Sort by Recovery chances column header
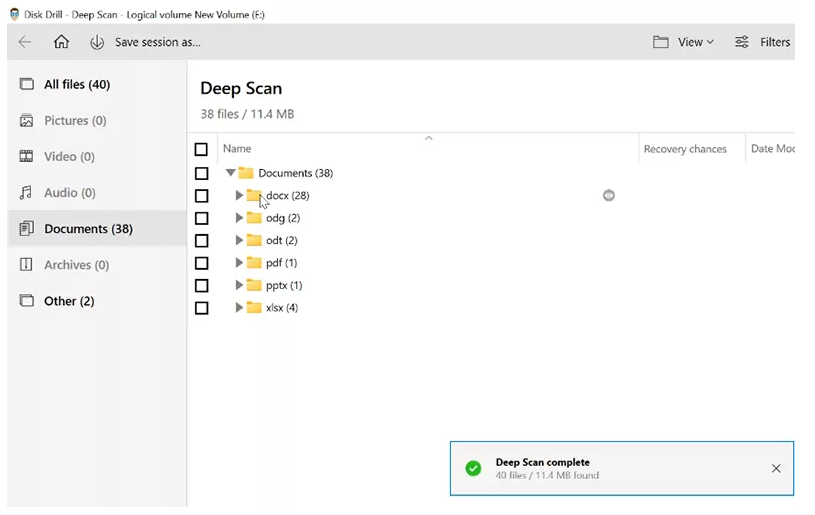The width and height of the screenshot is (815, 515). coord(685,149)
